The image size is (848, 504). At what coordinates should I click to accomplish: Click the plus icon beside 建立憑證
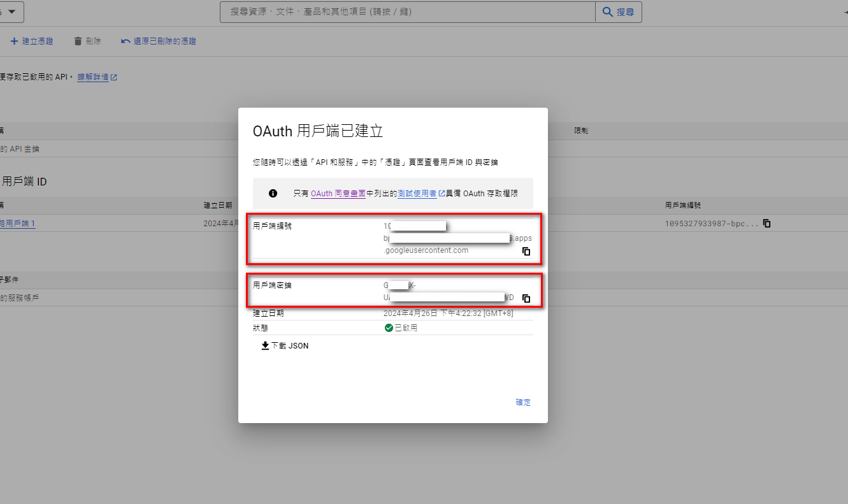13,41
